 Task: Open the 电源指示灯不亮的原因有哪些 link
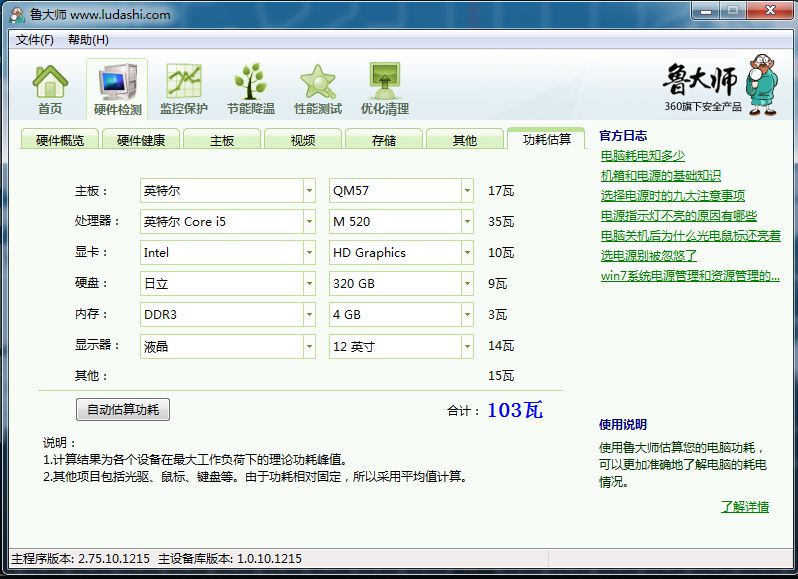[x=678, y=216]
